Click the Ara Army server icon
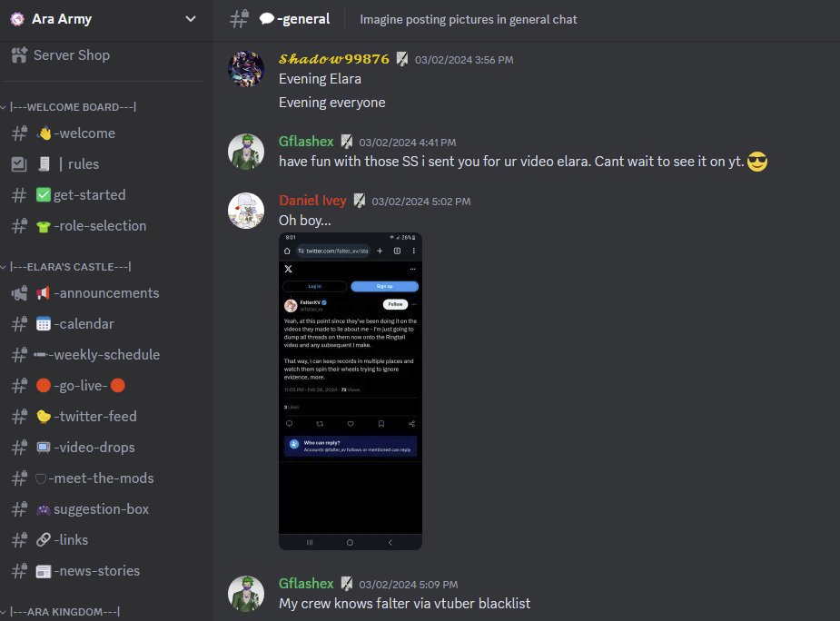 pyautogui.click(x=17, y=19)
